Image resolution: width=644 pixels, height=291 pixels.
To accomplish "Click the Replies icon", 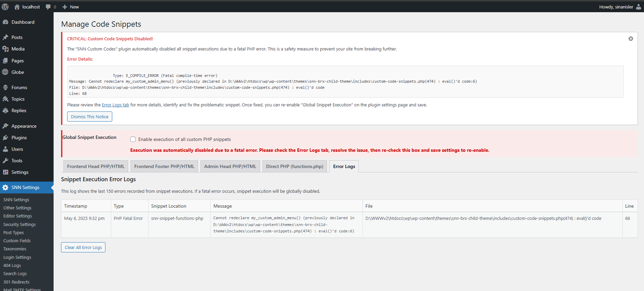I will point(5,110).
